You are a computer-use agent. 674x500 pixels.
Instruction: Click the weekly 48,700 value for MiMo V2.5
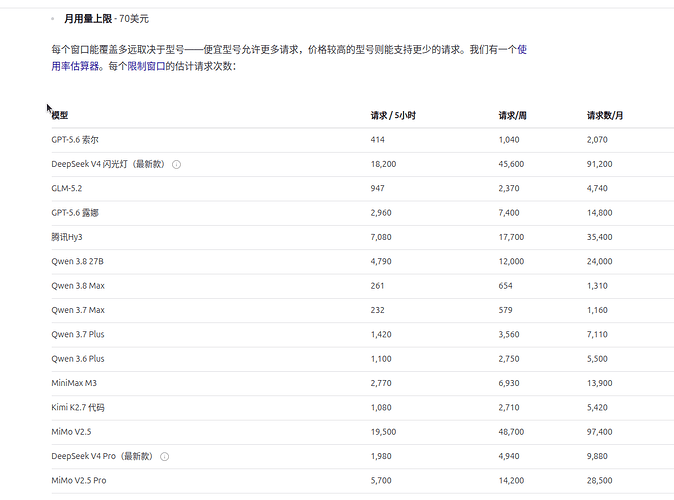point(511,432)
